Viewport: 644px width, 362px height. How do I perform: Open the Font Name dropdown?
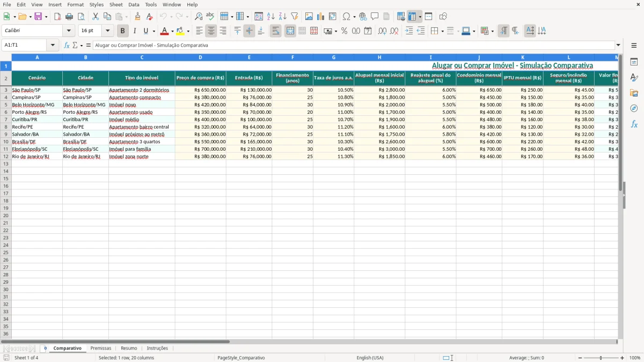click(x=69, y=31)
